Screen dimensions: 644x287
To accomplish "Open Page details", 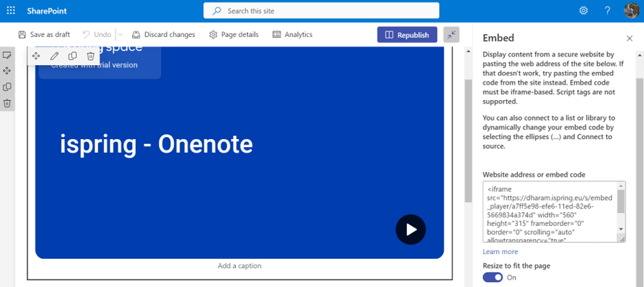I will (234, 34).
